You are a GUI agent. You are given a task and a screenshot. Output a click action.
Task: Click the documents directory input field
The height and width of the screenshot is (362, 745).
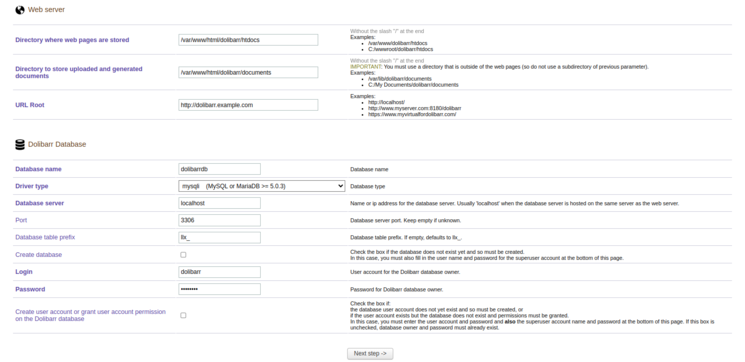pyautogui.click(x=248, y=72)
